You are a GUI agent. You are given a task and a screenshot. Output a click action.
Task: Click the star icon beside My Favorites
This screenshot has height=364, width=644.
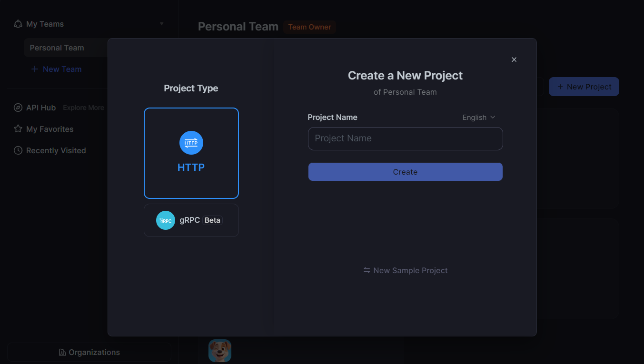17,129
